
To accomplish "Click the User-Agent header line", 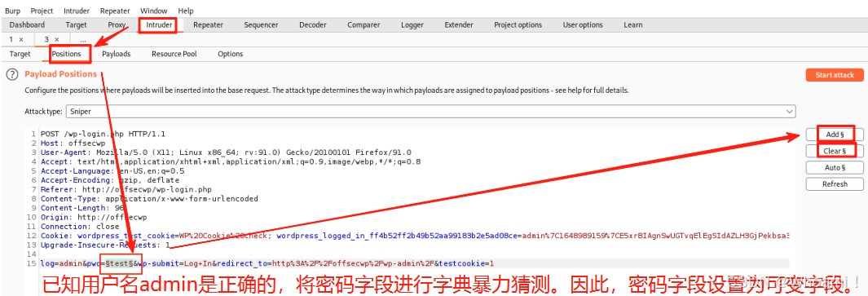I will 226,152.
